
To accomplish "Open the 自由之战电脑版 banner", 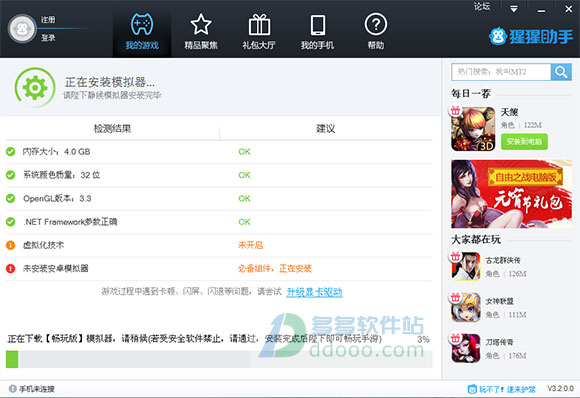I will (x=512, y=194).
